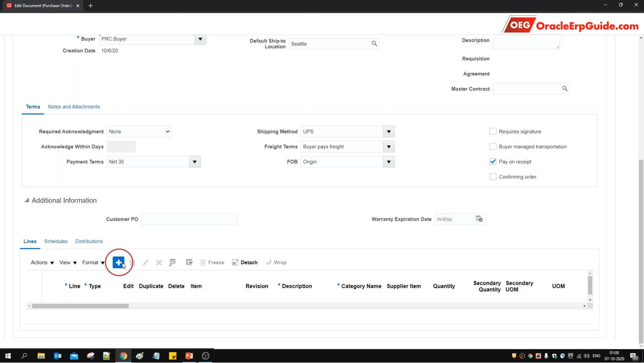
Task: Select the Lines tab
Action: coord(30,241)
